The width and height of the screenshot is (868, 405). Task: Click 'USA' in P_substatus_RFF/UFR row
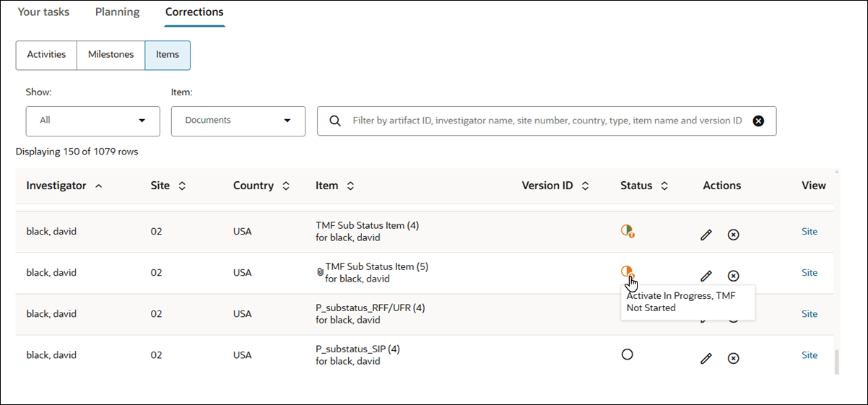(242, 314)
